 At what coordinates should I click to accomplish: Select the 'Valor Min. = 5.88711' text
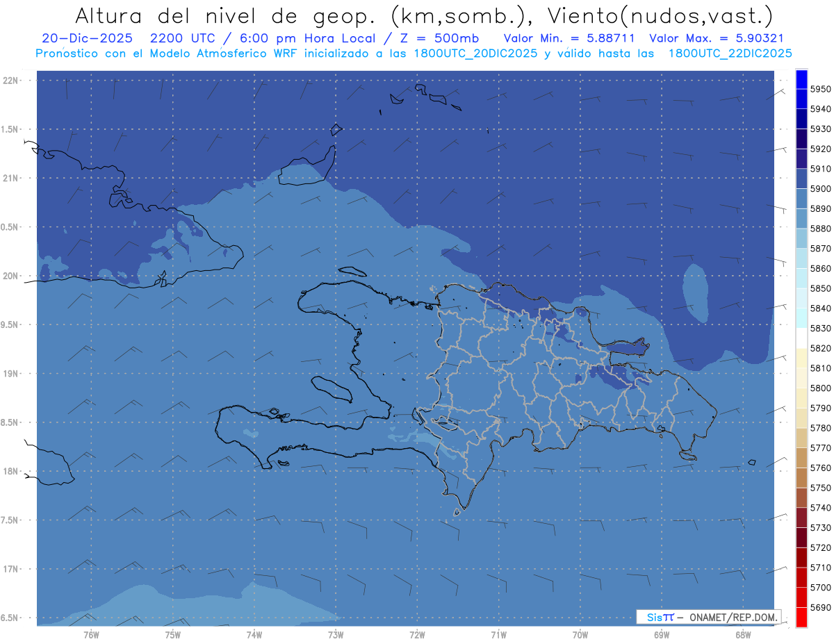(x=569, y=38)
